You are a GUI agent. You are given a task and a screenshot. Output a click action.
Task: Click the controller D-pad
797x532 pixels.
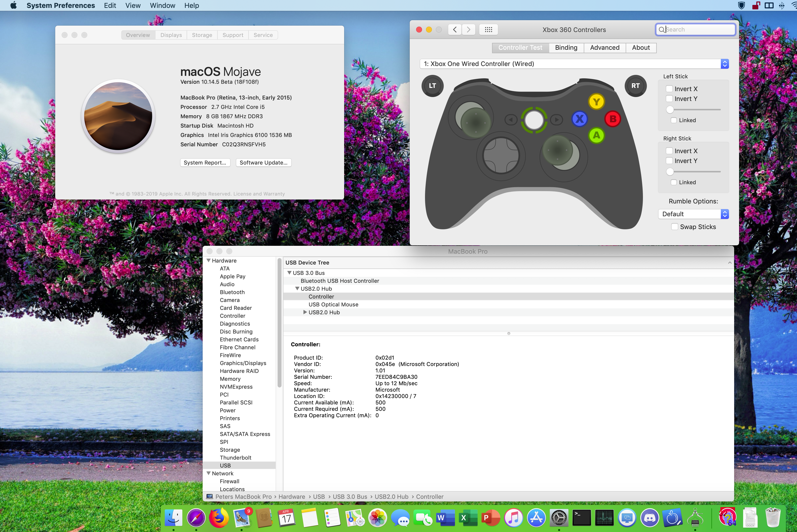coord(501,155)
